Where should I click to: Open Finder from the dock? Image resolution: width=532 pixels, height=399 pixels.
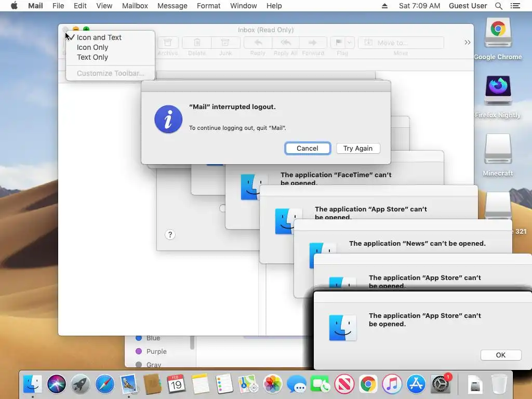click(x=33, y=384)
